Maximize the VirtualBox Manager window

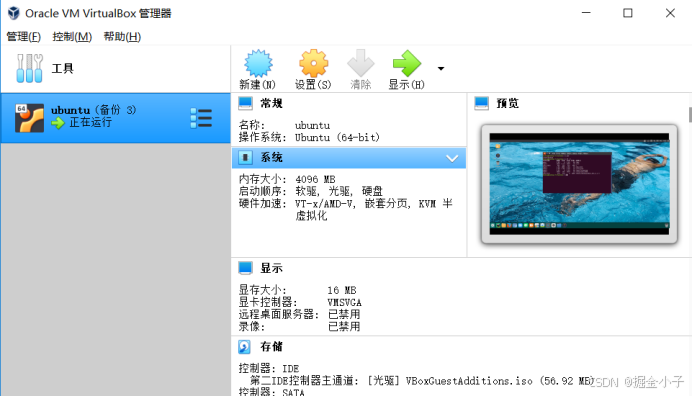pos(628,13)
